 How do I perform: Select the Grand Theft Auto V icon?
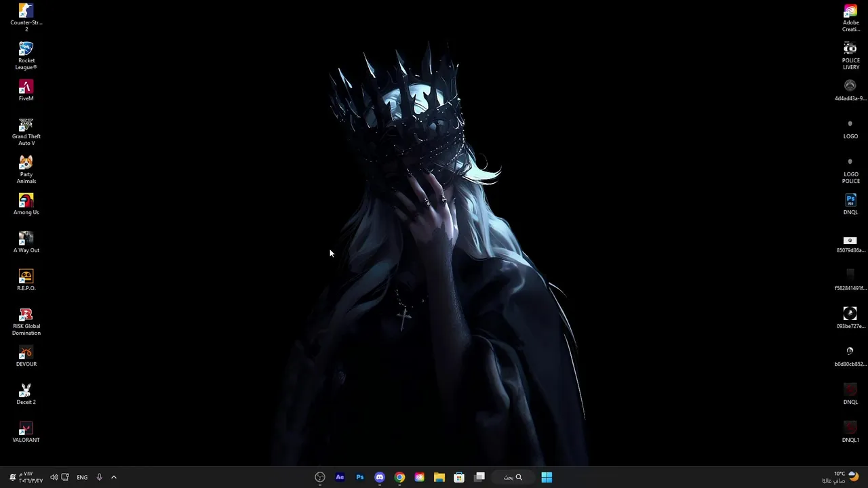point(26,131)
